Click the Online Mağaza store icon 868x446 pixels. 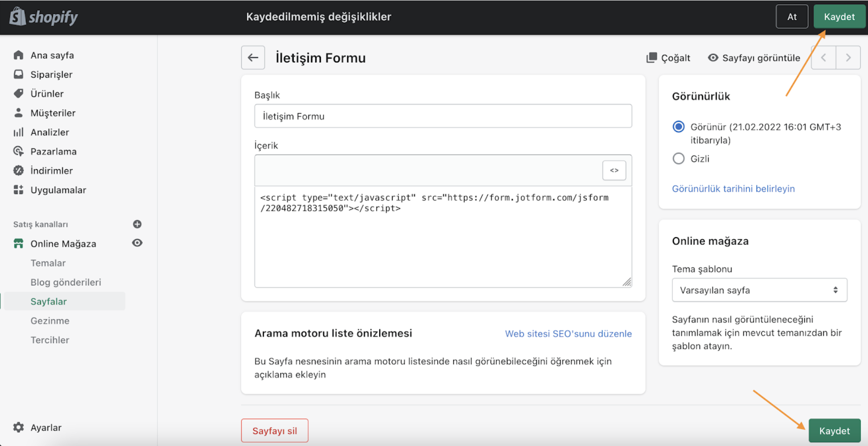[19, 243]
